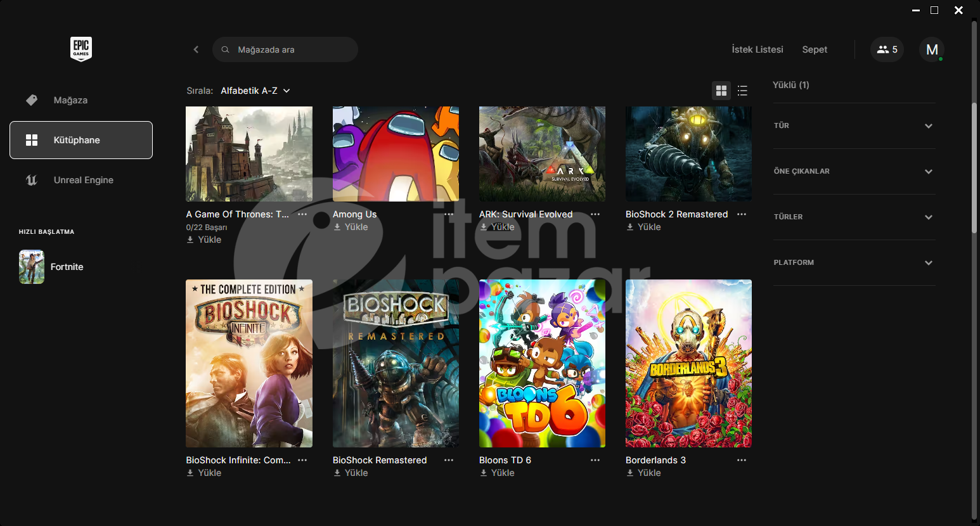The width and height of the screenshot is (980, 526).
Task: Open BioShock Remastered cover art
Action: [396, 363]
